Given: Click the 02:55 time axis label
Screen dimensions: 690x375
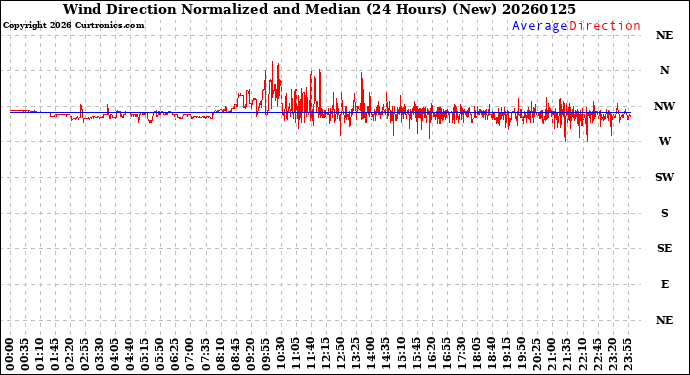Looking at the screenshot, I should coord(85,355).
